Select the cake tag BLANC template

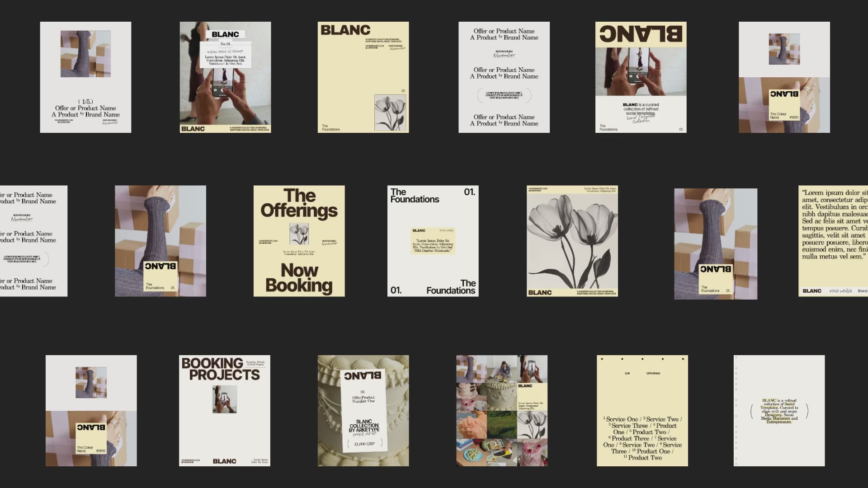click(x=363, y=410)
